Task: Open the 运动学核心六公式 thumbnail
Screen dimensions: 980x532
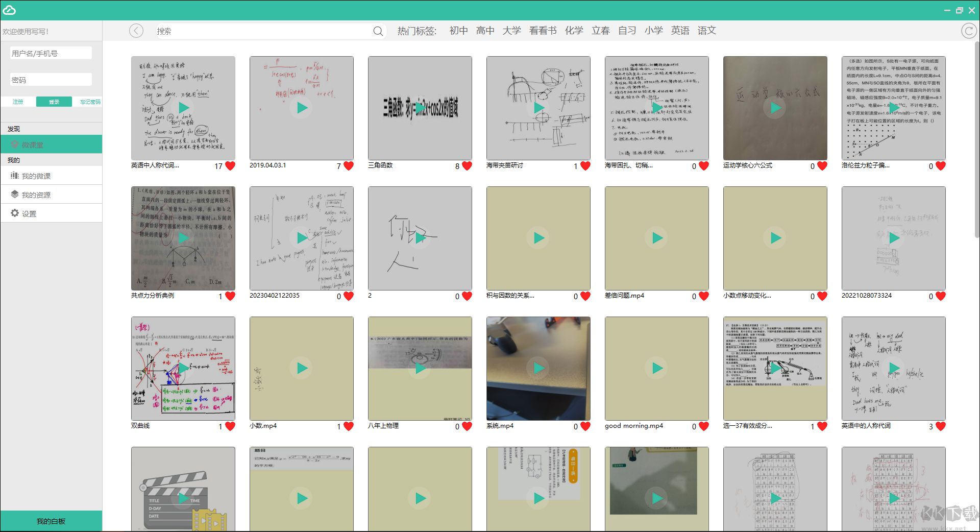Action: coord(775,108)
